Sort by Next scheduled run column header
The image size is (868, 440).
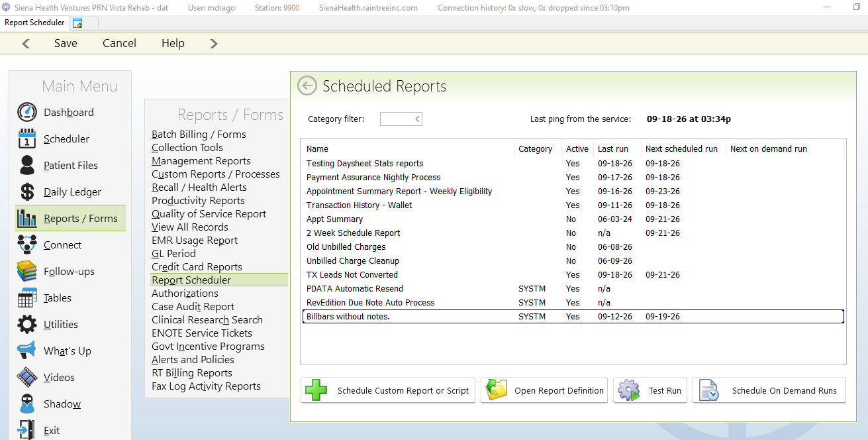click(x=683, y=148)
